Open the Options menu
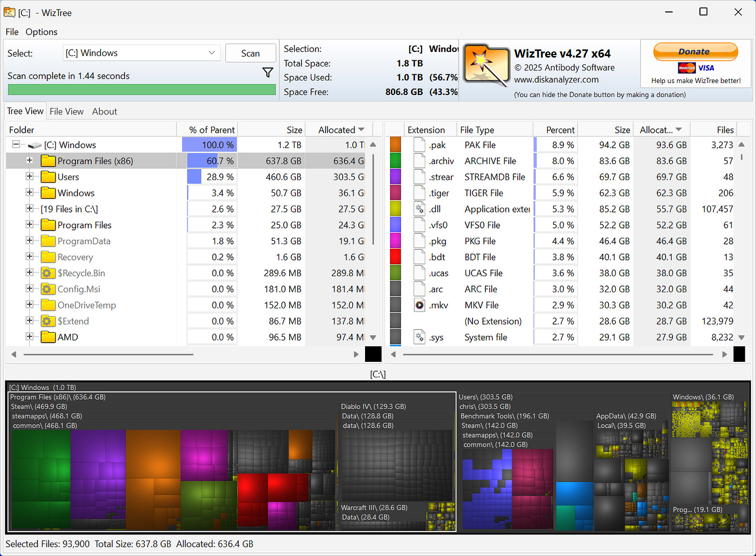Screen dimensions: 756x556 [42, 32]
